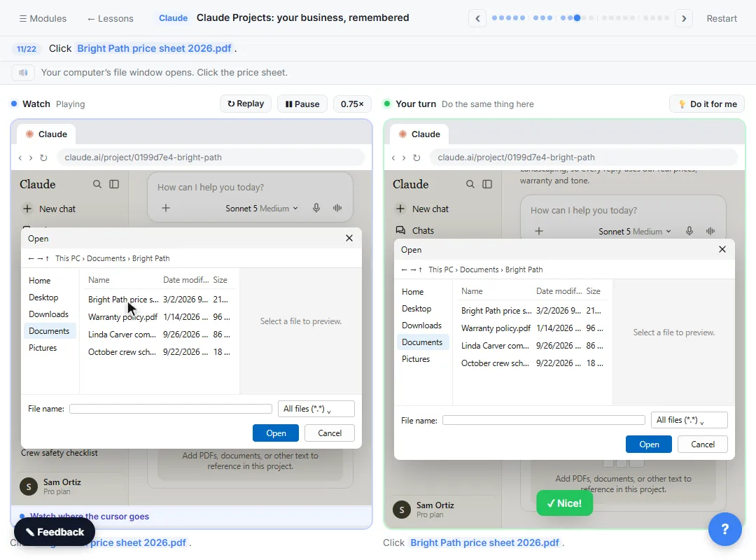The width and height of the screenshot is (756, 560).
Task: Click search icon in Watch pane sidebar
Action: click(97, 184)
